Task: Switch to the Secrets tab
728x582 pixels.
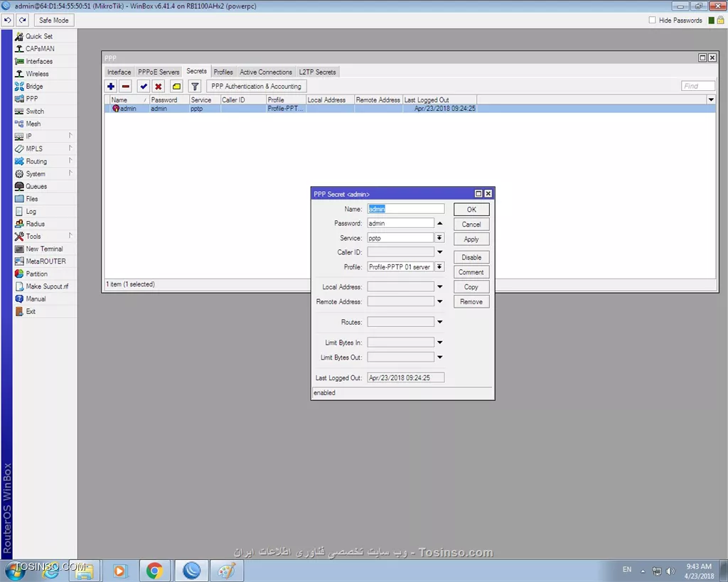Action: coord(196,71)
